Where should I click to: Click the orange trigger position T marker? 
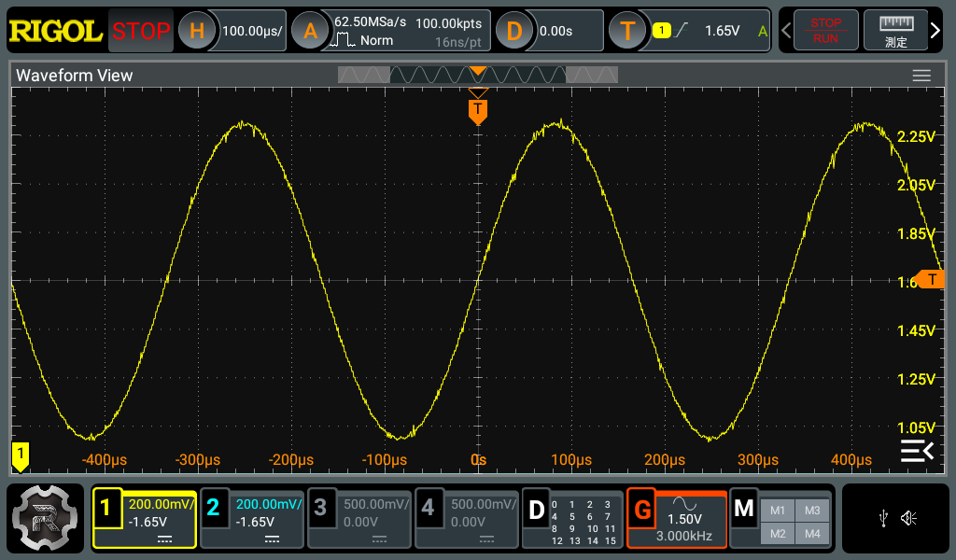click(478, 111)
